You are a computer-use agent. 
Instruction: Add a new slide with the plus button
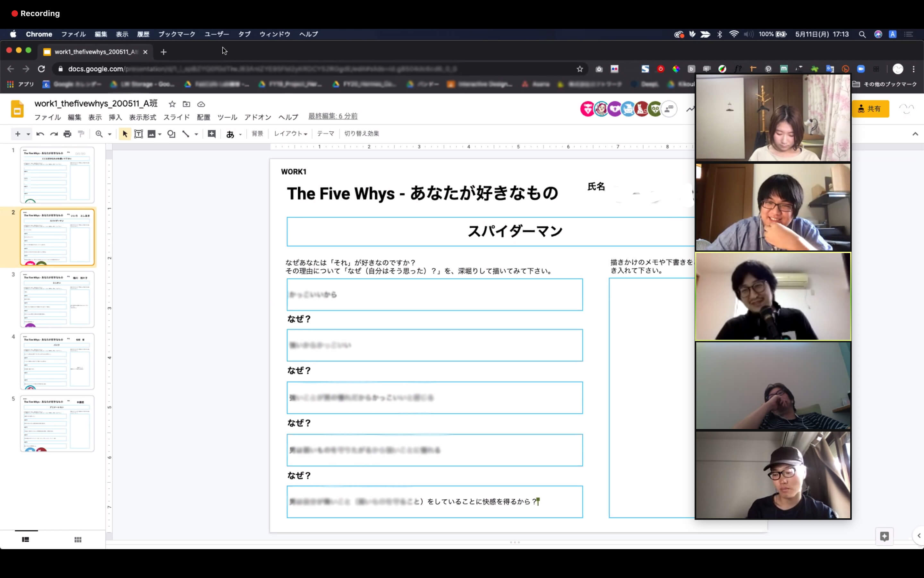pos(18,134)
